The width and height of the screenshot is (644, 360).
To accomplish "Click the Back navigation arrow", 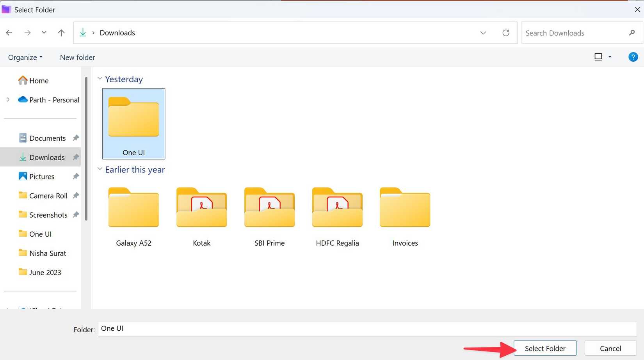I will tap(9, 33).
